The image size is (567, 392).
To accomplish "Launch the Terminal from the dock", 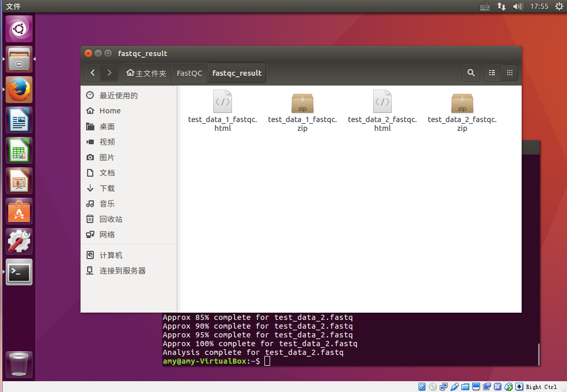I will 19,271.
